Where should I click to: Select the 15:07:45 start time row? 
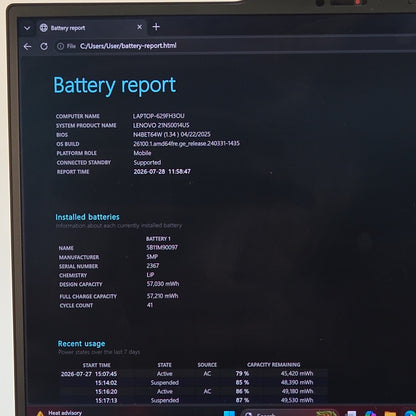coord(194,374)
